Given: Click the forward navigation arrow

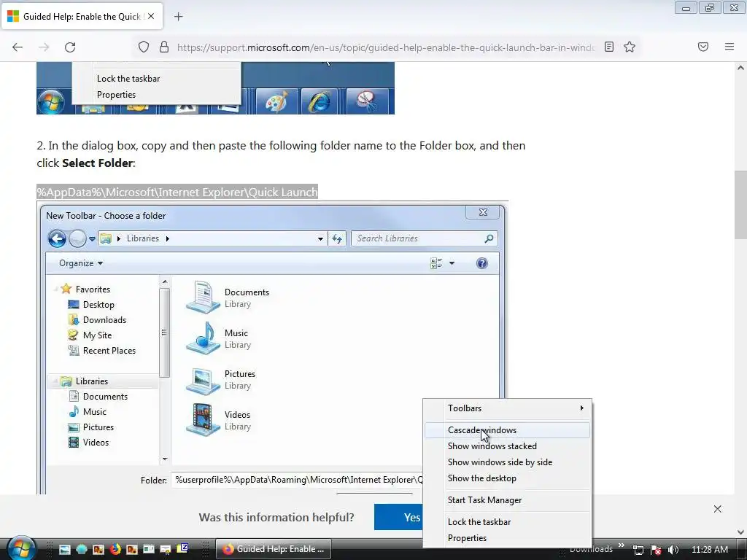Looking at the screenshot, I should [x=44, y=47].
